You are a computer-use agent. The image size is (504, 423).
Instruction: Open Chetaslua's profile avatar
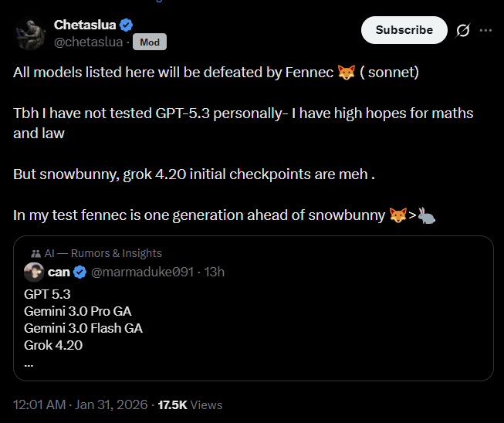[29, 33]
